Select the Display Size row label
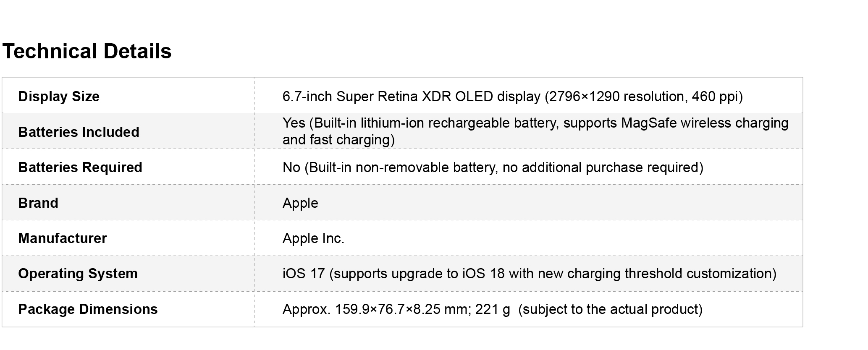868x350 pixels. [59, 97]
